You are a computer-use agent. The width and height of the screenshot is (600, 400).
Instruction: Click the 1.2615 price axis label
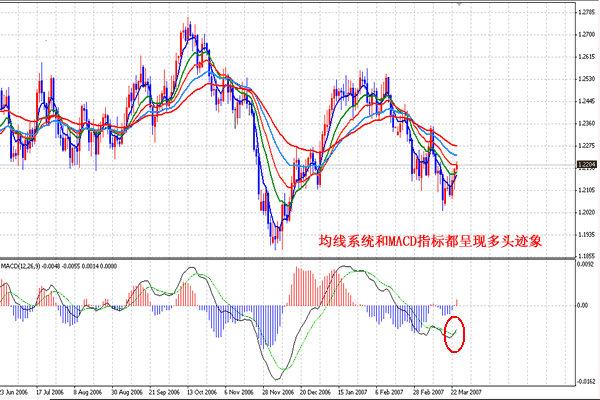point(587,57)
